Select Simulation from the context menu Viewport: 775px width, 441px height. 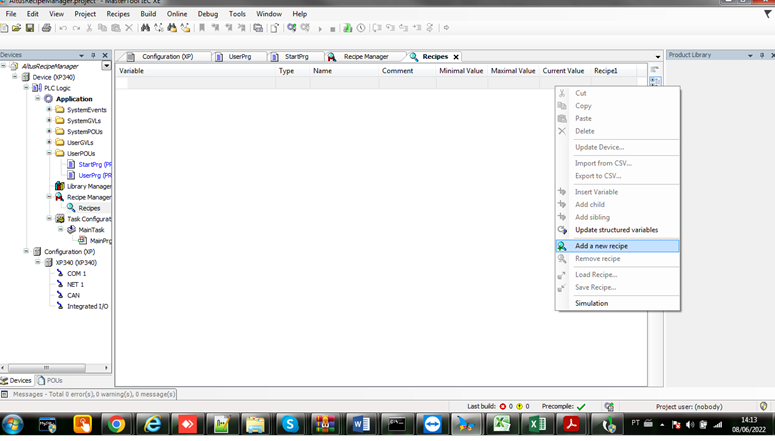click(591, 303)
